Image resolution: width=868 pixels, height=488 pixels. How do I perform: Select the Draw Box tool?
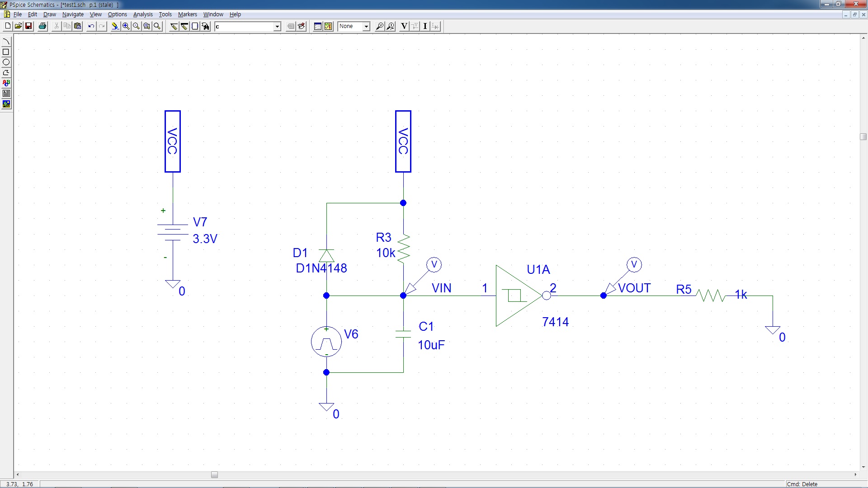pyautogui.click(x=6, y=52)
